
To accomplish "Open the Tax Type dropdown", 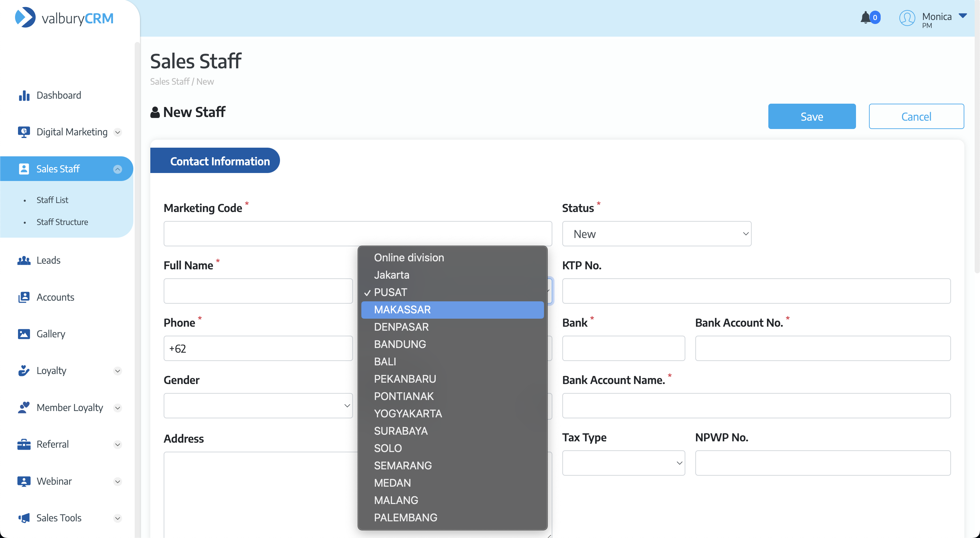I will click(x=623, y=463).
